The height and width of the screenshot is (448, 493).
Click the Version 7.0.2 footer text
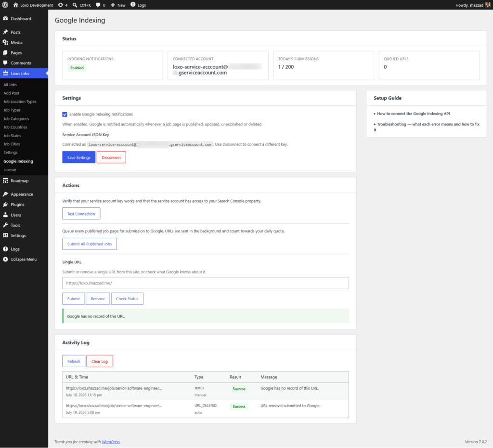(476, 442)
